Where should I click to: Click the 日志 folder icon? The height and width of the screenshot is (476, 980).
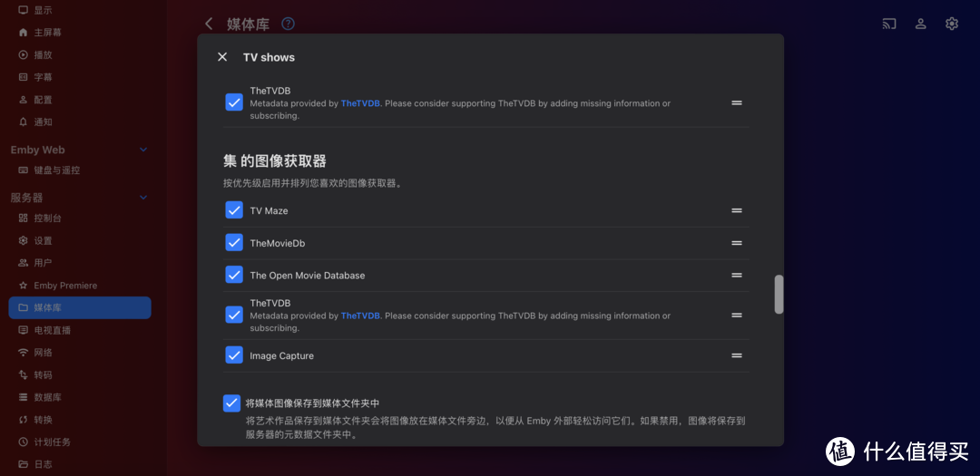pyautogui.click(x=23, y=465)
